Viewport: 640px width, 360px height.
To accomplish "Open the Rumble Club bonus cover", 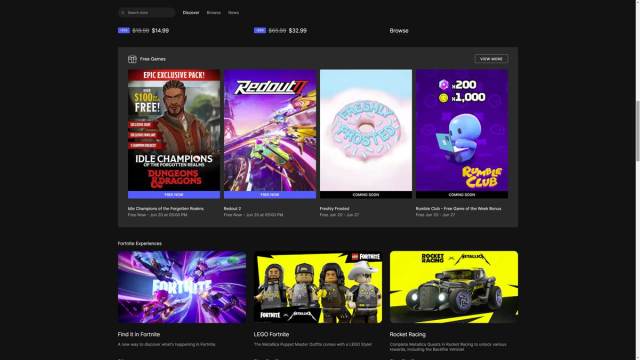I will 462,130.
